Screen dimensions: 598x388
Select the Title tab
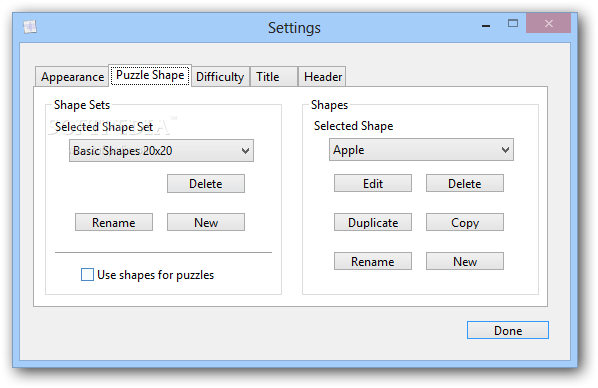coord(273,77)
